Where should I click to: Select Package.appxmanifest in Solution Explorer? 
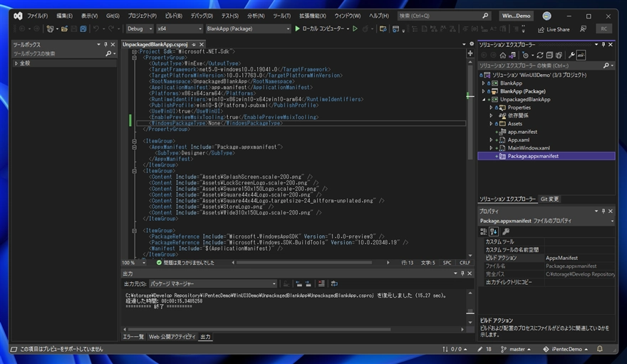[x=546, y=156]
